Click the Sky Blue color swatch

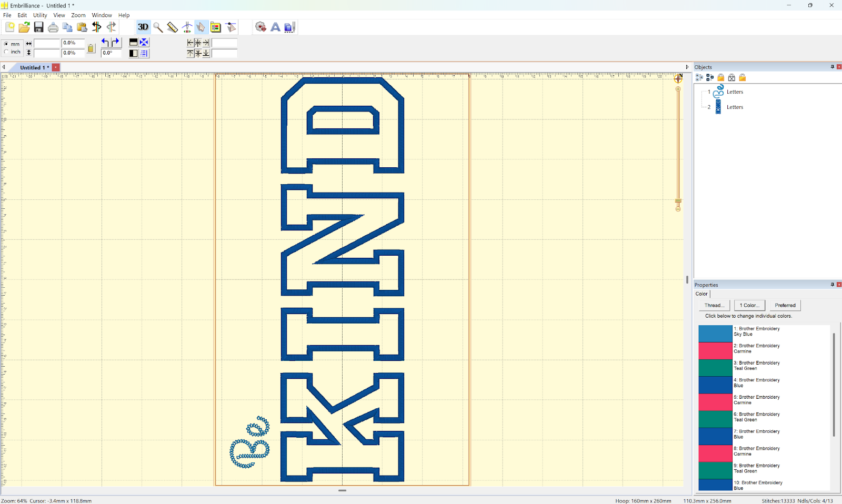tap(715, 334)
